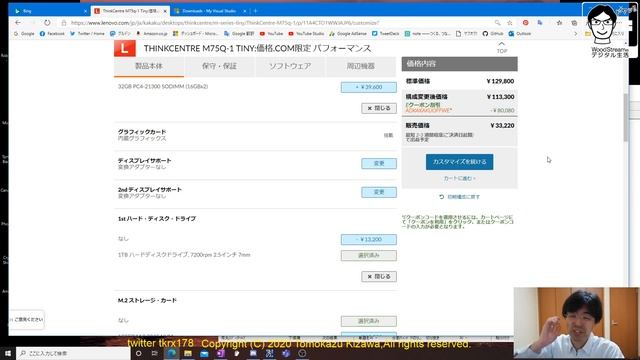The width and height of the screenshot is (640, 360).
Task: Open the favorites list icon
Action: tap(559, 23)
